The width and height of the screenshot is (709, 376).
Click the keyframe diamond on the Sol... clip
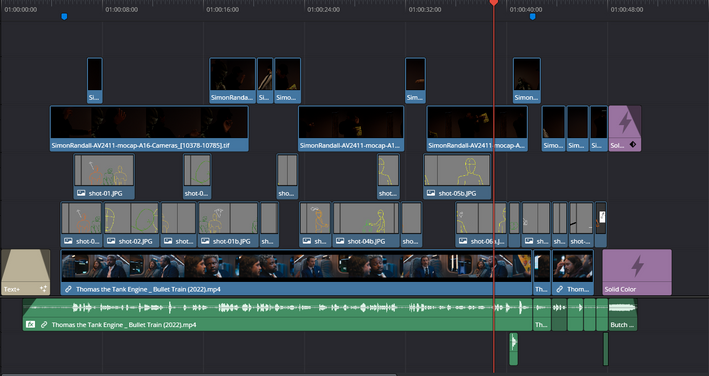[633, 145]
